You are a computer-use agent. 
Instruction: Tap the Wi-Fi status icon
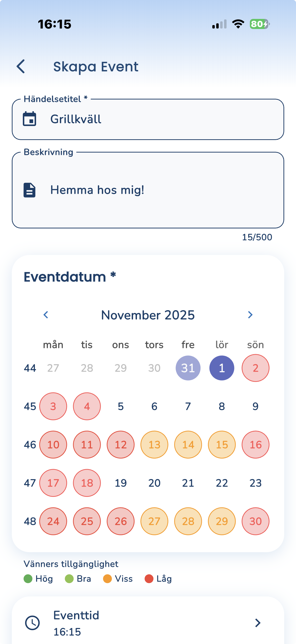pos(238,24)
